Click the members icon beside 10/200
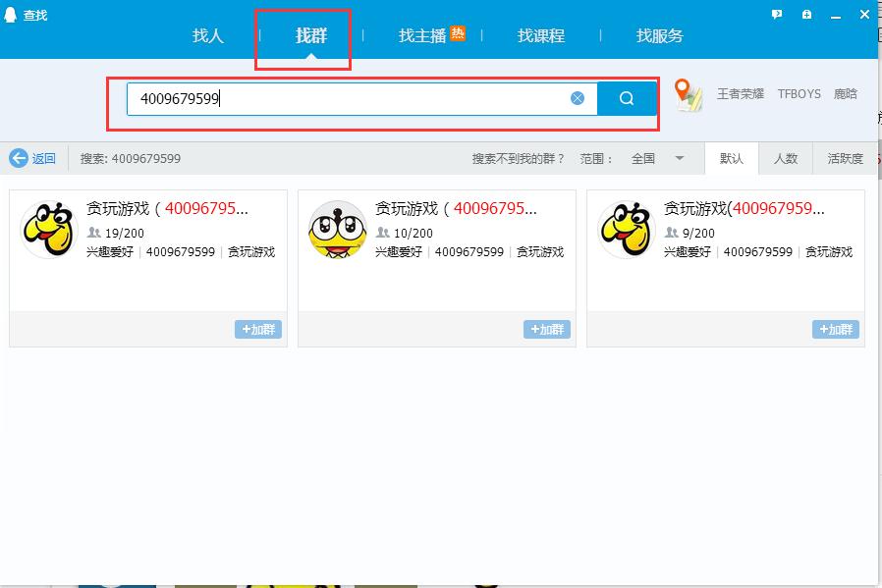Screen dimensions: 882x588 pos(382,233)
